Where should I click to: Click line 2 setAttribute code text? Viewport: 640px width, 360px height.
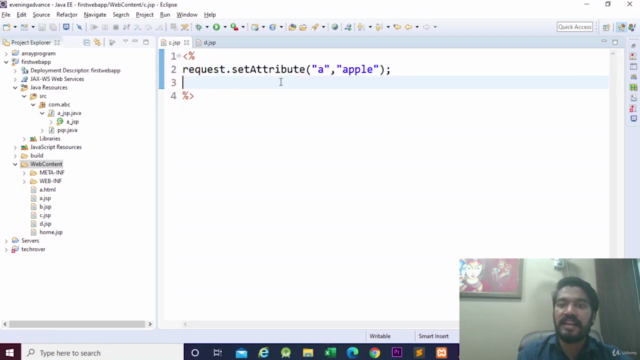(x=287, y=69)
